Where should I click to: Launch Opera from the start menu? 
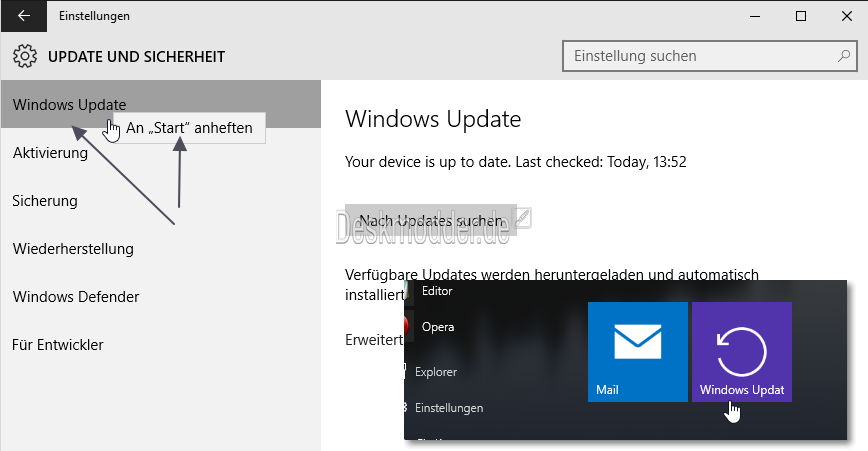(438, 327)
